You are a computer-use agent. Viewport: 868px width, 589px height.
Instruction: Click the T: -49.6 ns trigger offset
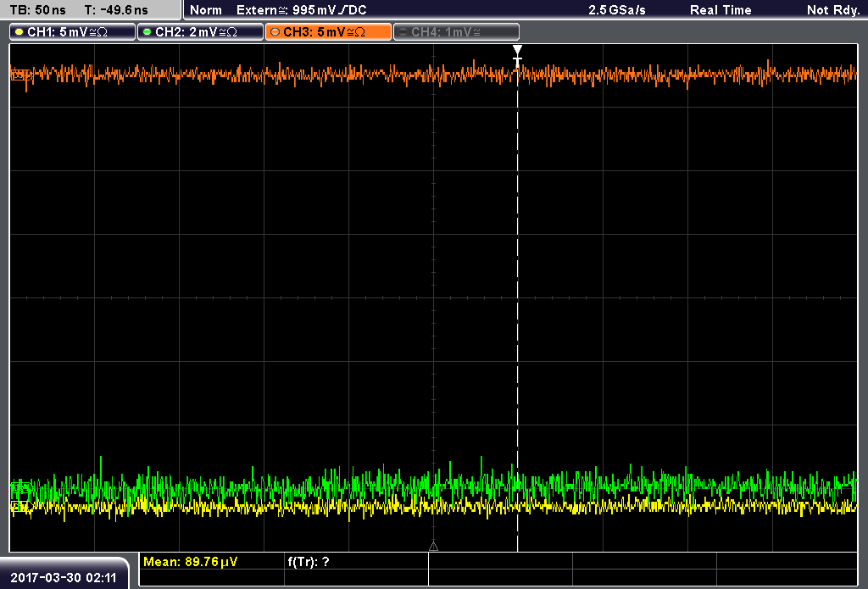click(x=116, y=10)
